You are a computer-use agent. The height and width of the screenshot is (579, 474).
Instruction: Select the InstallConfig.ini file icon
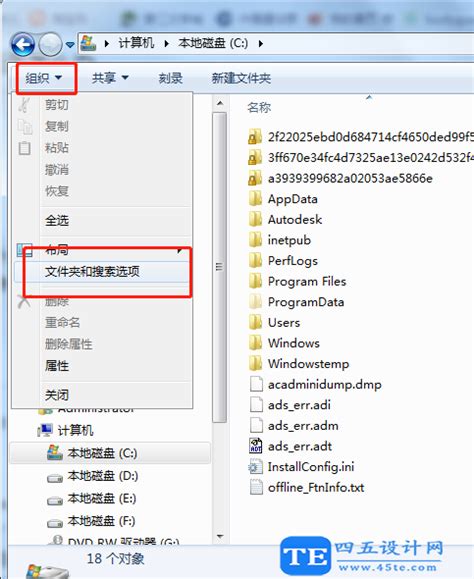(x=255, y=466)
